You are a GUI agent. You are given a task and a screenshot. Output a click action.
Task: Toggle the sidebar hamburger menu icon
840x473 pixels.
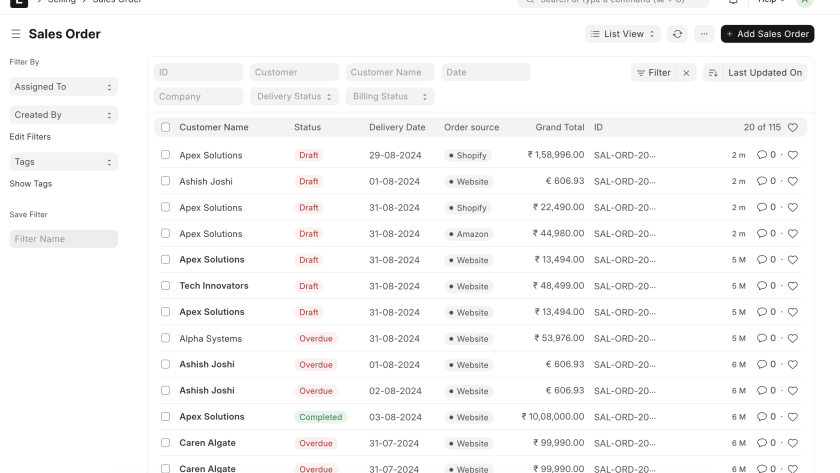pos(15,35)
